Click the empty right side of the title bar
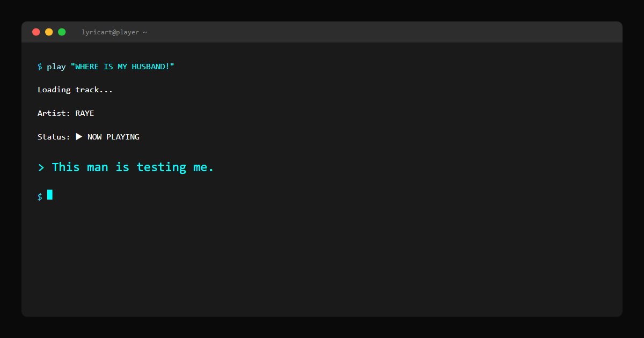 (429, 32)
